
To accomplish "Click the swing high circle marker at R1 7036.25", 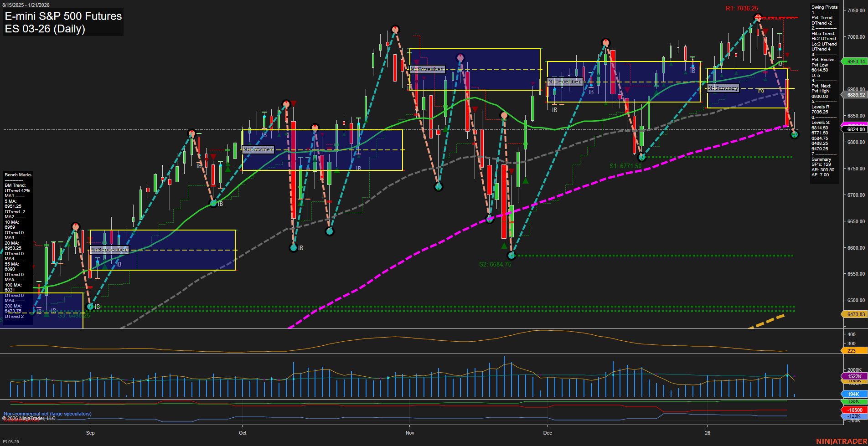I will tap(758, 17).
